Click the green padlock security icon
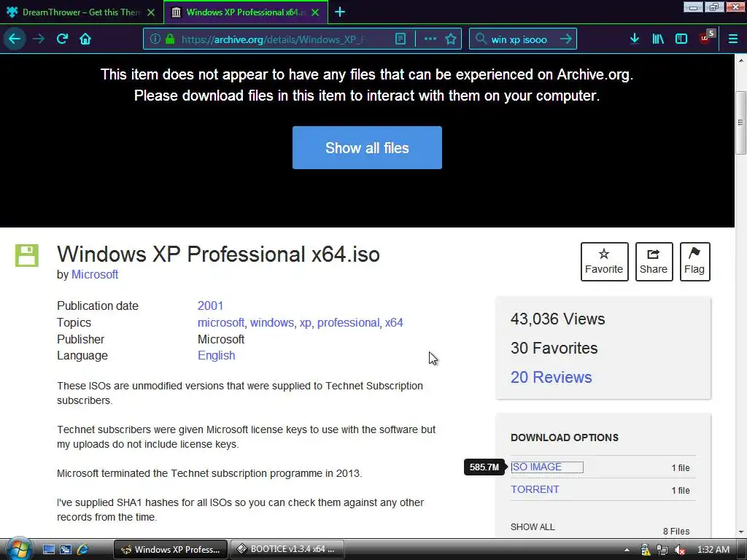 pyautogui.click(x=170, y=39)
